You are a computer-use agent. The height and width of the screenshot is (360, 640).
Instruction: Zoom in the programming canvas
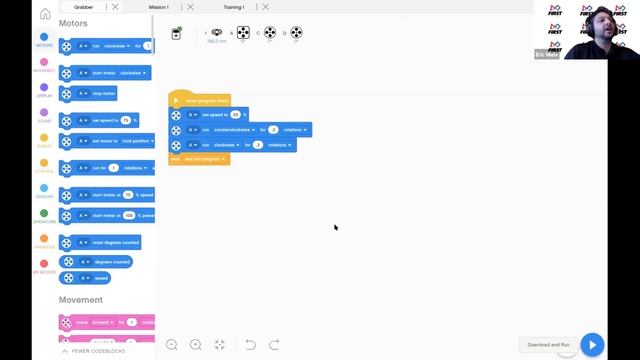pyautogui.click(x=196, y=344)
